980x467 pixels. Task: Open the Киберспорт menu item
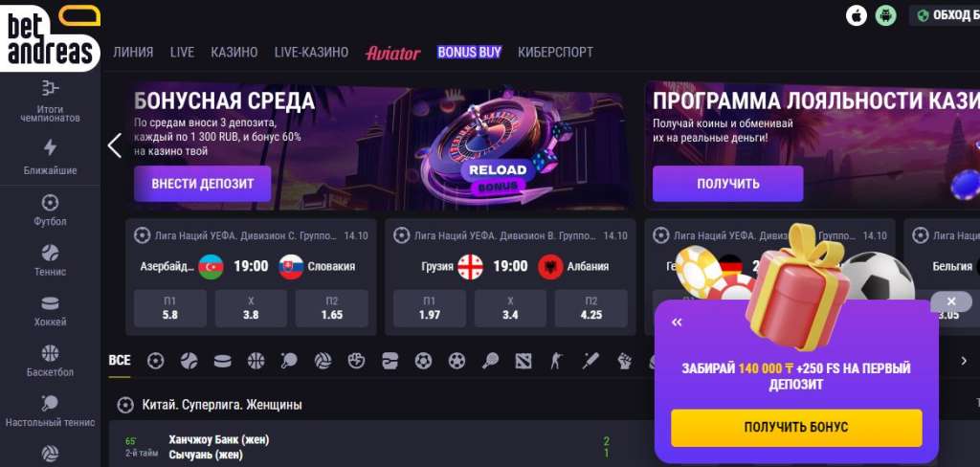coord(555,53)
